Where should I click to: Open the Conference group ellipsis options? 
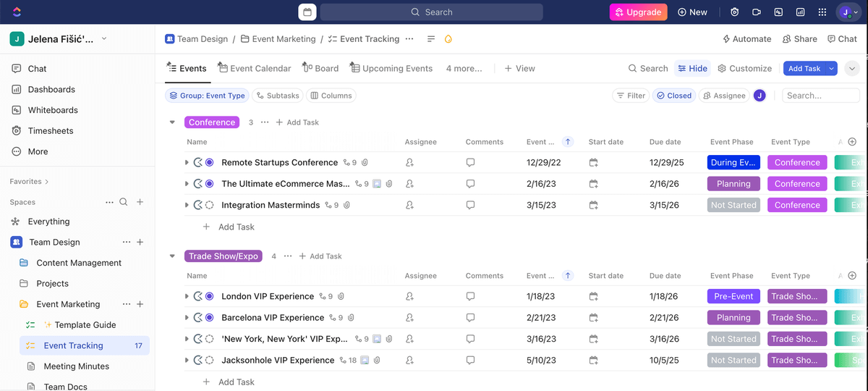[265, 122]
